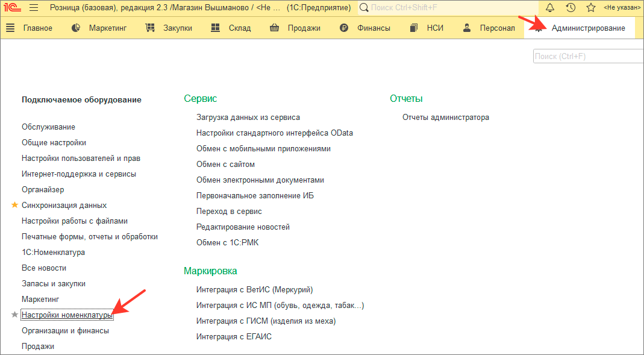Viewport: 644px width, 355px height.
Task: Open Обмен с 1С:РМК
Action: click(x=228, y=242)
